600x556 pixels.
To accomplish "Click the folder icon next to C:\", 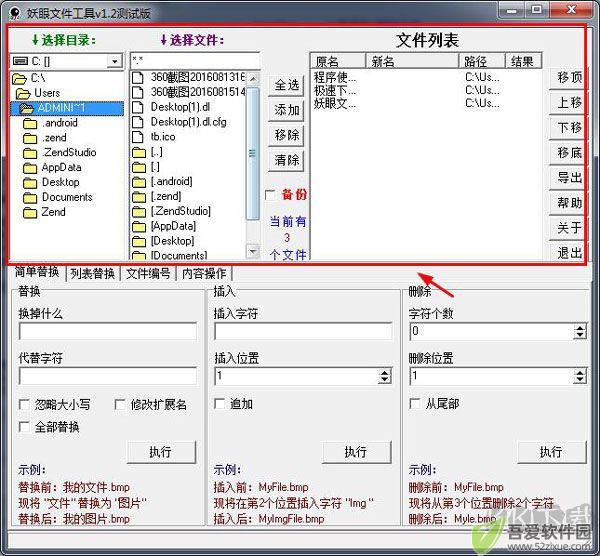I will point(19,78).
